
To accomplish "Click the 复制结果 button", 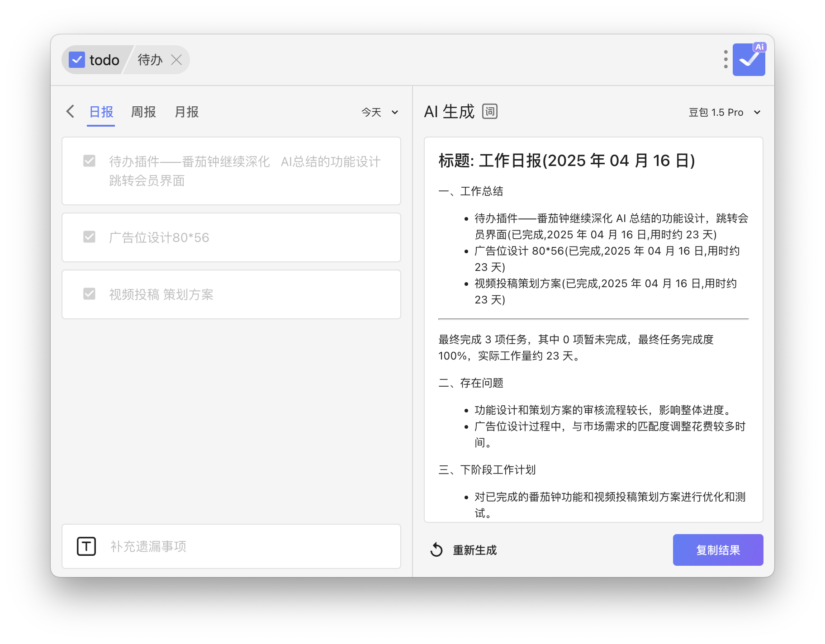I will coord(718,550).
